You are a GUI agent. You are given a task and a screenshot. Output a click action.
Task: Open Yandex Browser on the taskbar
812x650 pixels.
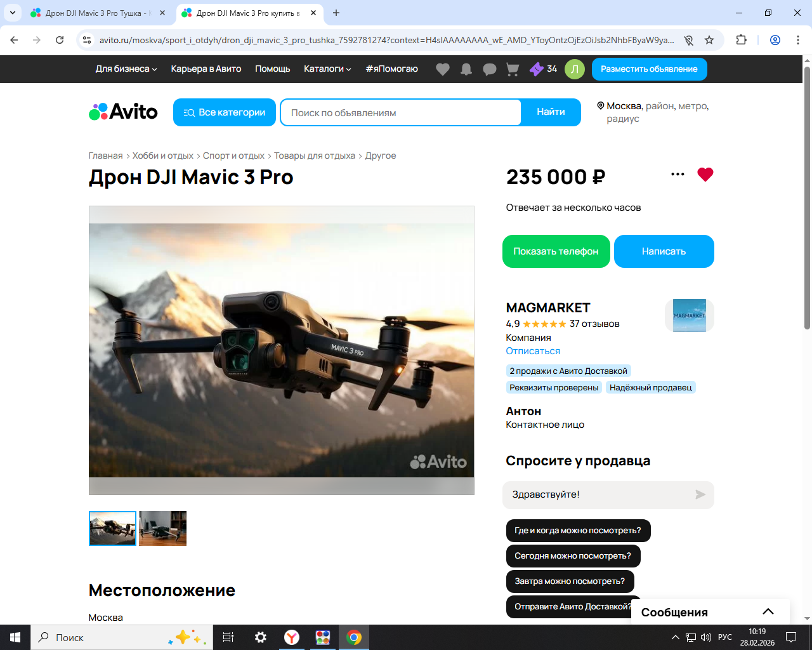click(x=292, y=637)
